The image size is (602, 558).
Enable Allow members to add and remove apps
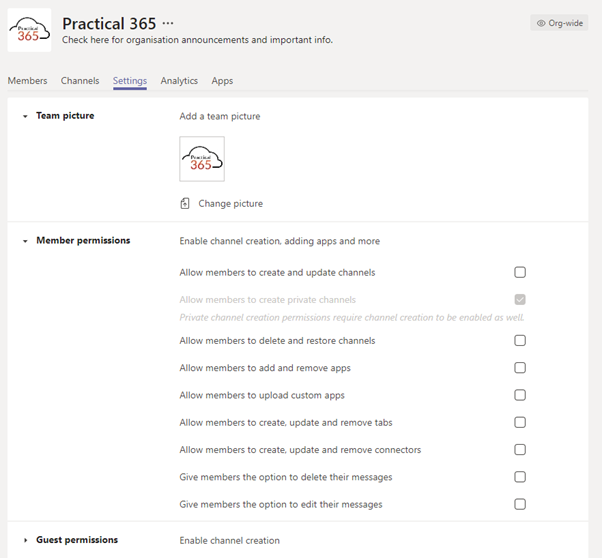(520, 368)
